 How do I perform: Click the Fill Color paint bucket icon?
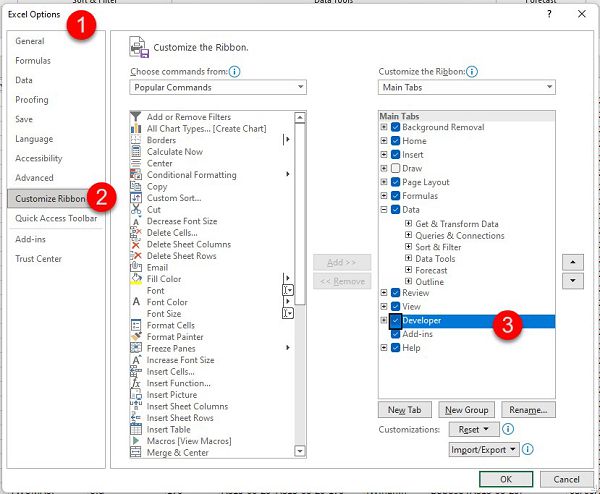pos(135,279)
